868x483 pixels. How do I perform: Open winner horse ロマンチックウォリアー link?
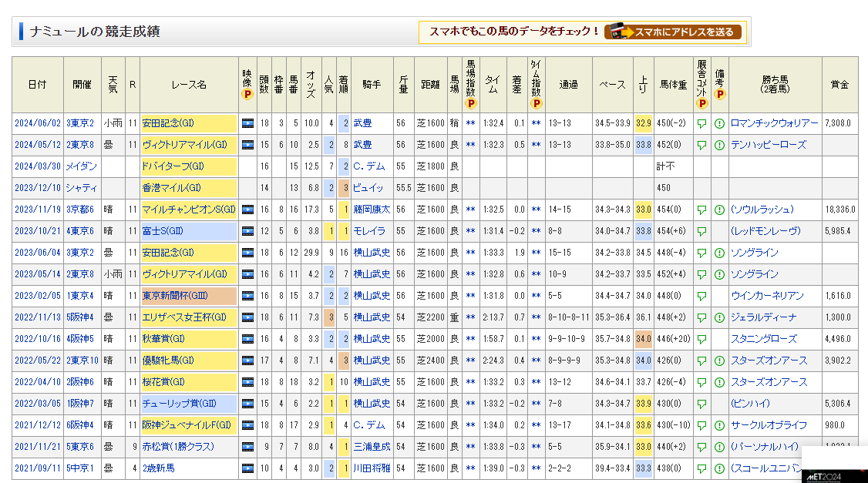[774, 123]
